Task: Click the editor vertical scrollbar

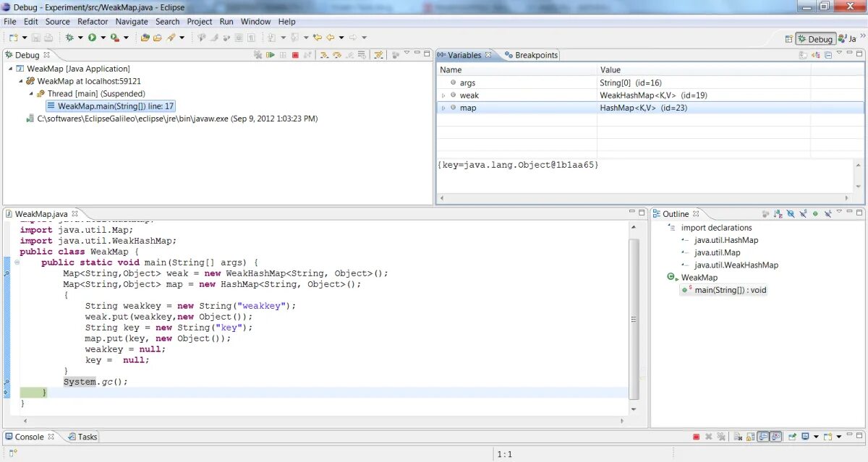Action: (634, 318)
